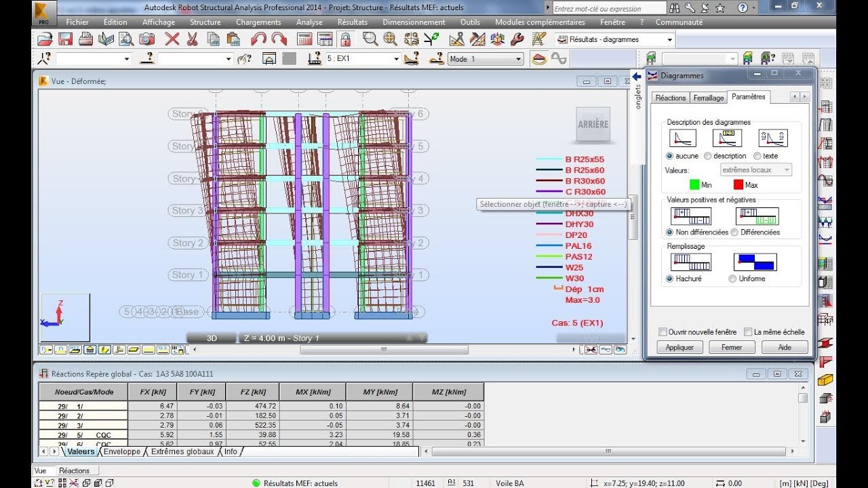Select the 'Uniforme' fill radio button
The width and height of the screenshot is (868, 488).
(732, 279)
